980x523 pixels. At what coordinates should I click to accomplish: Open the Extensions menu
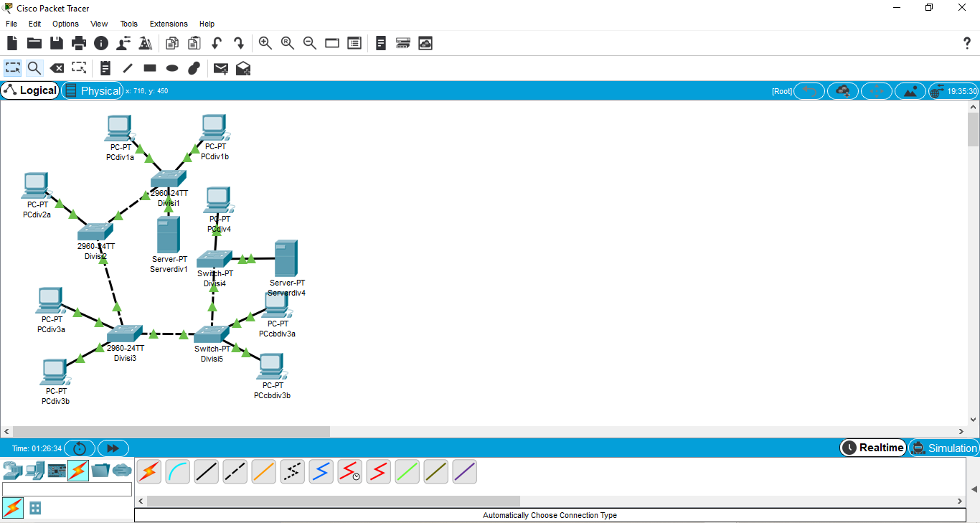coord(169,24)
